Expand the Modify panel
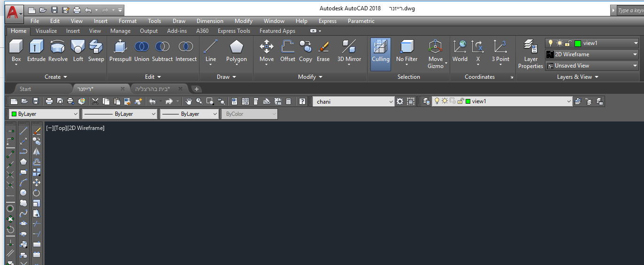 [x=310, y=77]
